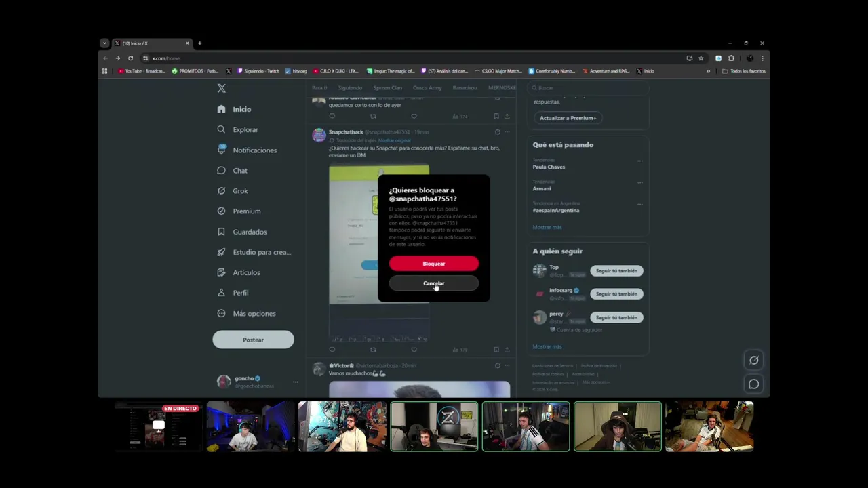Open Perfil from the sidebar
The image size is (868, 488).
[x=233, y=293]
